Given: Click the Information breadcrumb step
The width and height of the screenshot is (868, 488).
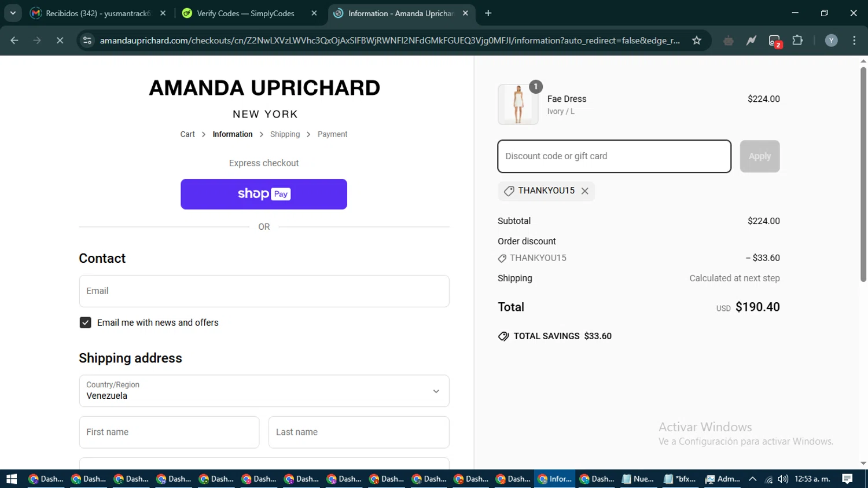Looking at the screenshot, I should [233, 134].
